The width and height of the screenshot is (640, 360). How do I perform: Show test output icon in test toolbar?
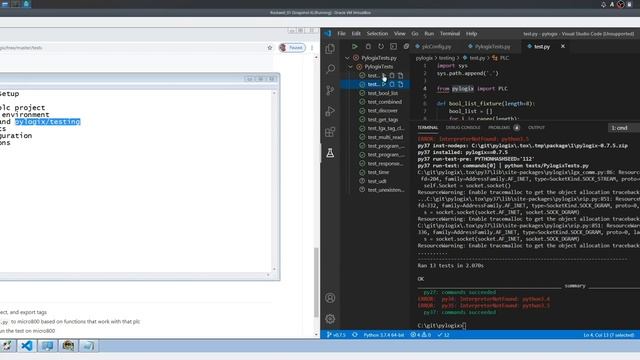click(x=393, y=47)
